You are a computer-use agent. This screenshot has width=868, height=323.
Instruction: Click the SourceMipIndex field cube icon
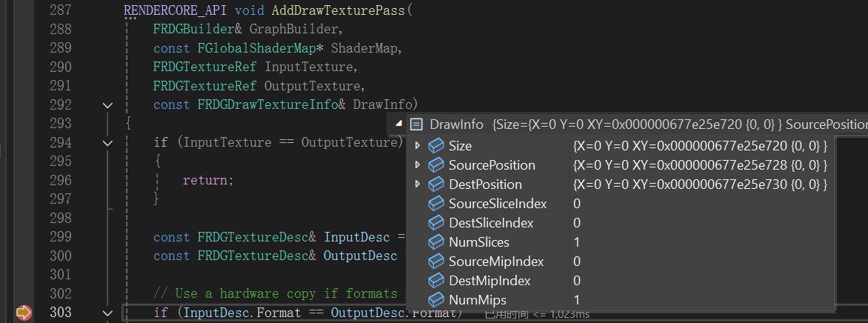click(436, 261)
